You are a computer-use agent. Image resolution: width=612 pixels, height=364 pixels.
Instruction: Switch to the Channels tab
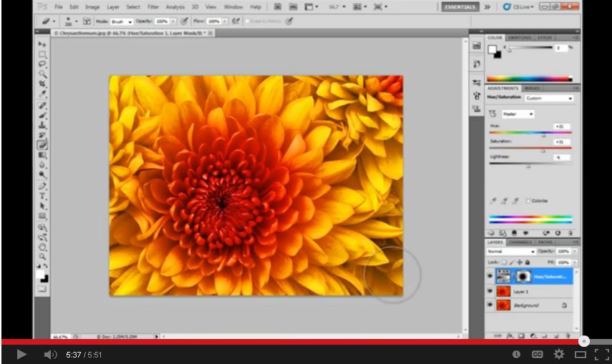pos(520,242)
